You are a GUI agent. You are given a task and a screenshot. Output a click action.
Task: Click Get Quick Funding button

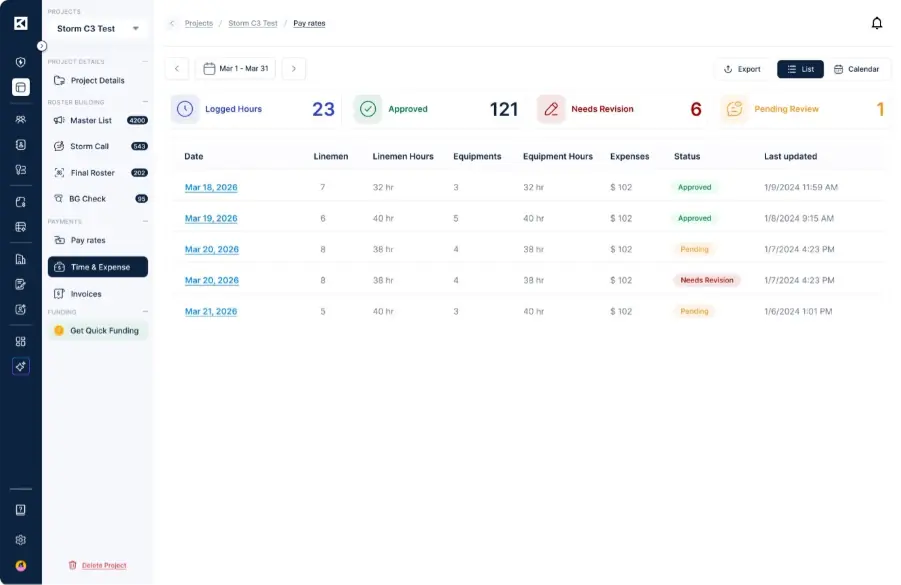[98, 330]
